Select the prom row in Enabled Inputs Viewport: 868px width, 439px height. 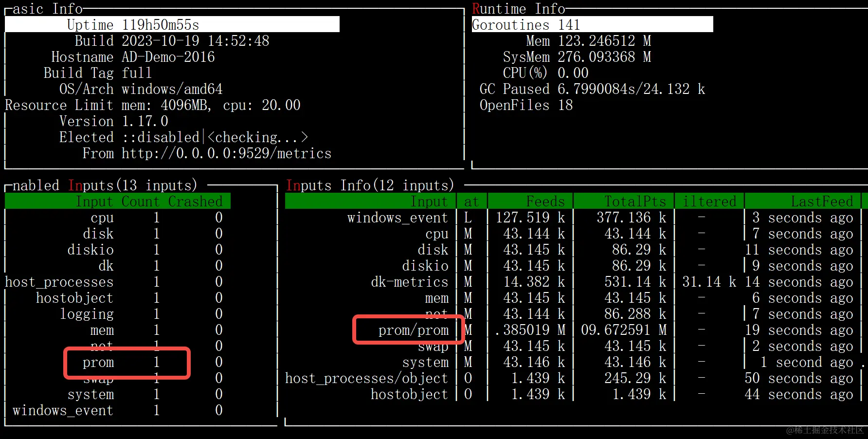[117, 362]
